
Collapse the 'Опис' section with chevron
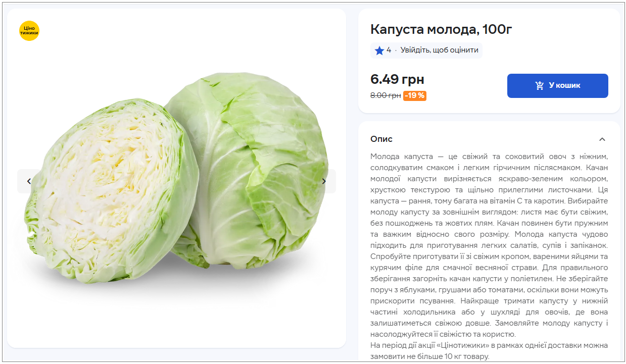[602, 139]
